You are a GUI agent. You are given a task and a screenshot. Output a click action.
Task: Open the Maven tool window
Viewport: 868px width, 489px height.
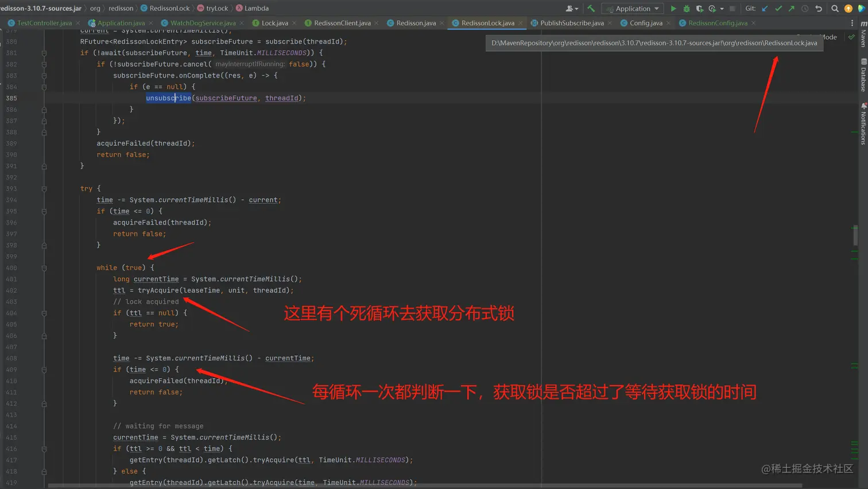pos(863,33)
